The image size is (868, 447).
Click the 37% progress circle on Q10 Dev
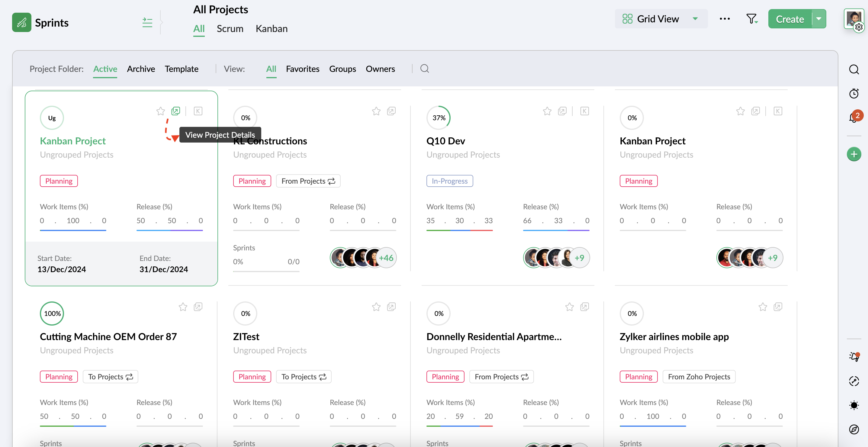tap(439, 118)
